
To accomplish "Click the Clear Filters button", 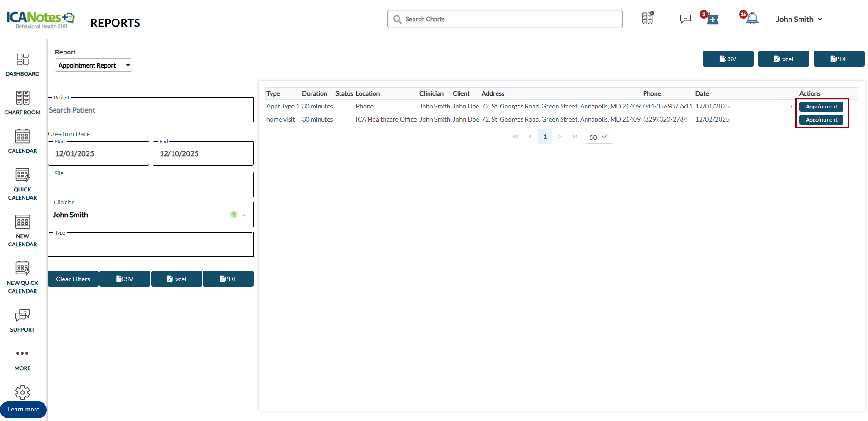I will [x=73, y=279].
